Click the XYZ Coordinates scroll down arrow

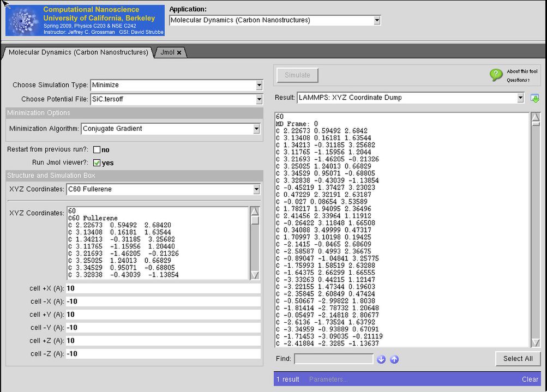[x=255, y=275]
